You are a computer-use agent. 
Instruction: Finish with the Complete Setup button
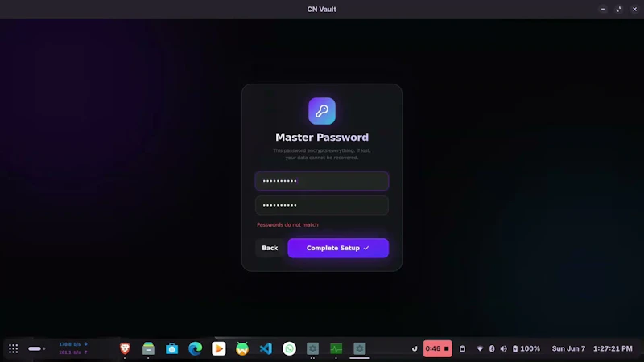coord(338,248)
